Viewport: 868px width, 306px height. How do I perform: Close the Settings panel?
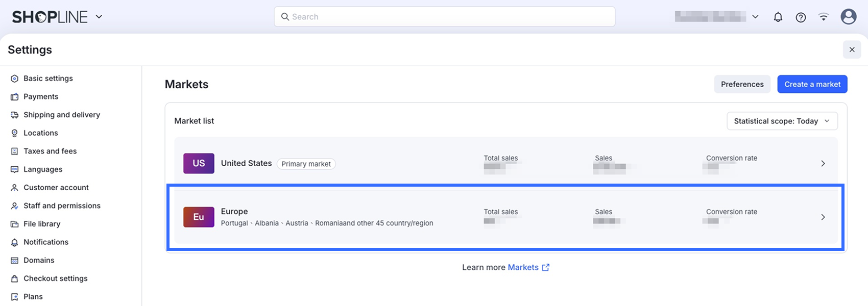pos(852,49)
